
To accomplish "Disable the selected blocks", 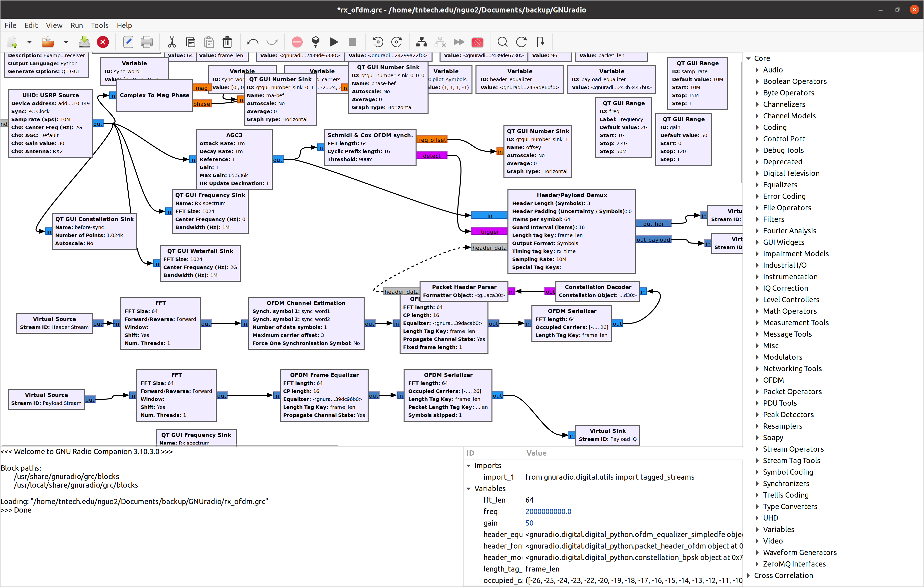I will tap(440, 42).
